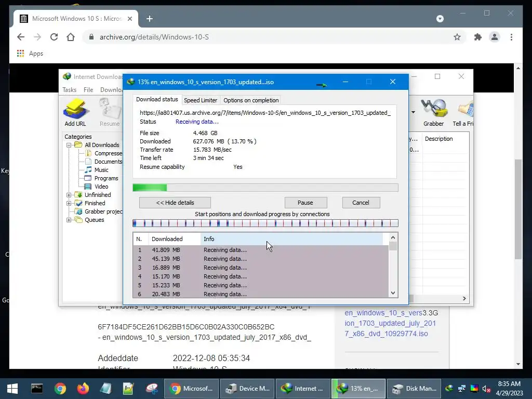
Task: Click IDM list horizontal scroll right arrow
Action: point(464,299)
